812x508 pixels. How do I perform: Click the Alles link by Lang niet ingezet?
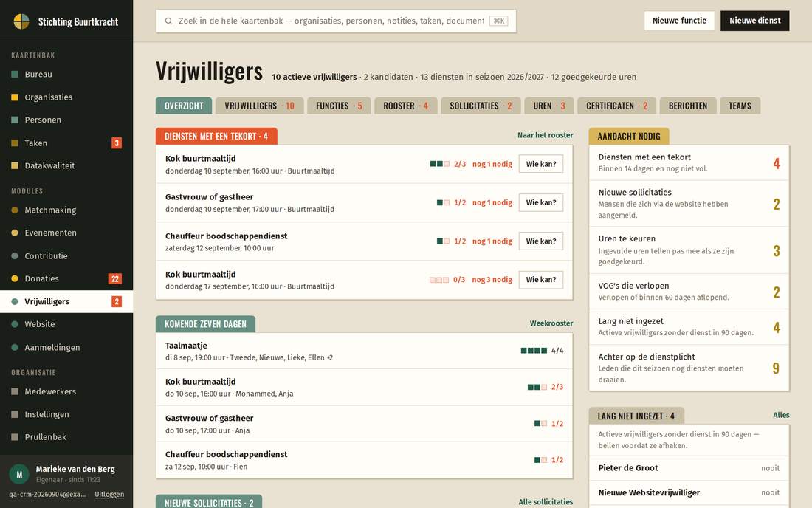pos(782,415)
